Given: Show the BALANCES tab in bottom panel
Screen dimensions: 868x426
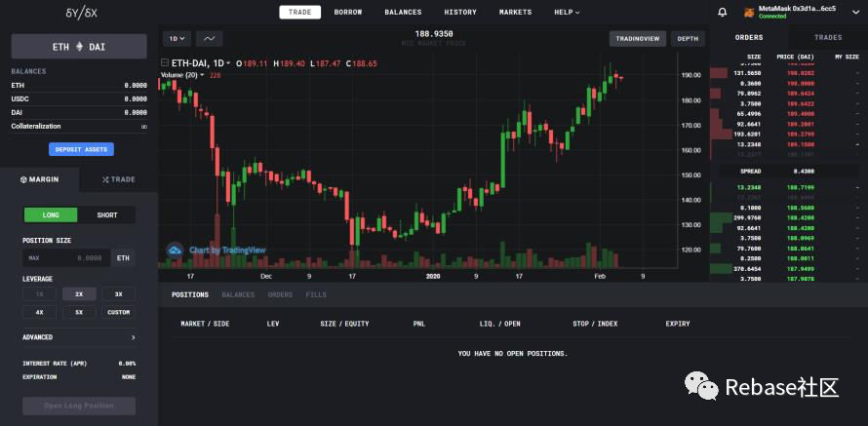Looking at the screenshot, I should (238, 294).
